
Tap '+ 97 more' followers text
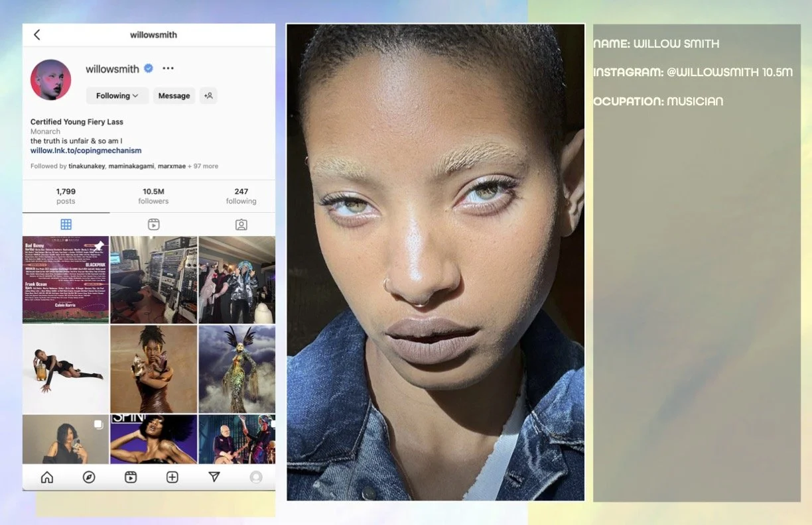(203, 166)
